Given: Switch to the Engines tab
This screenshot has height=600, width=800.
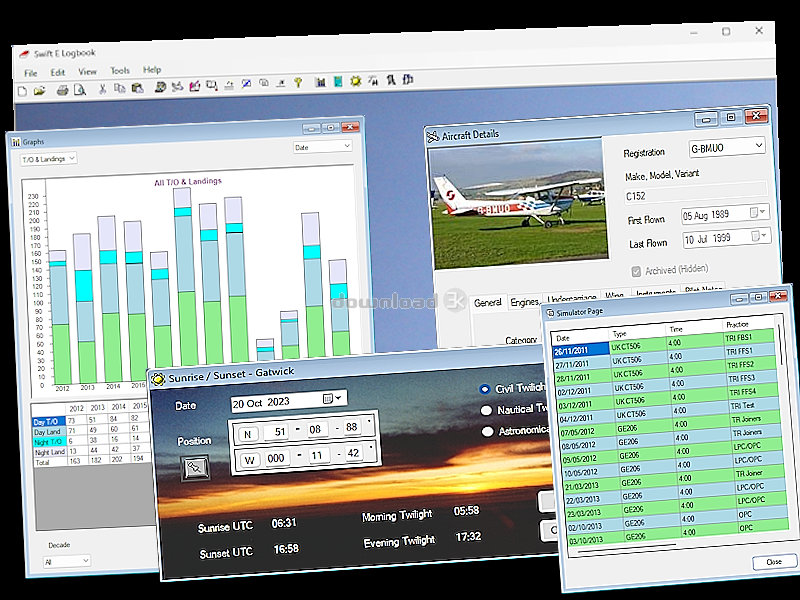Looking at the screenshot, I should coord(524,302).
